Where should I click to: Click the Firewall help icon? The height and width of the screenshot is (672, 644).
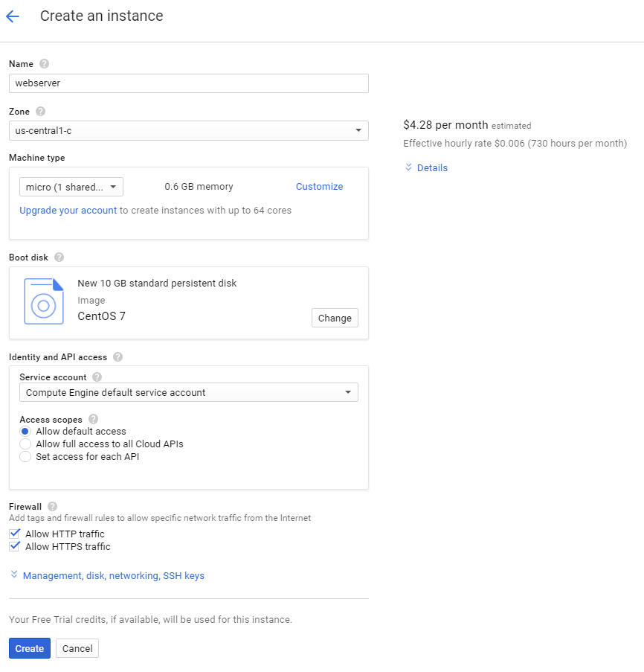coord(52,507)
